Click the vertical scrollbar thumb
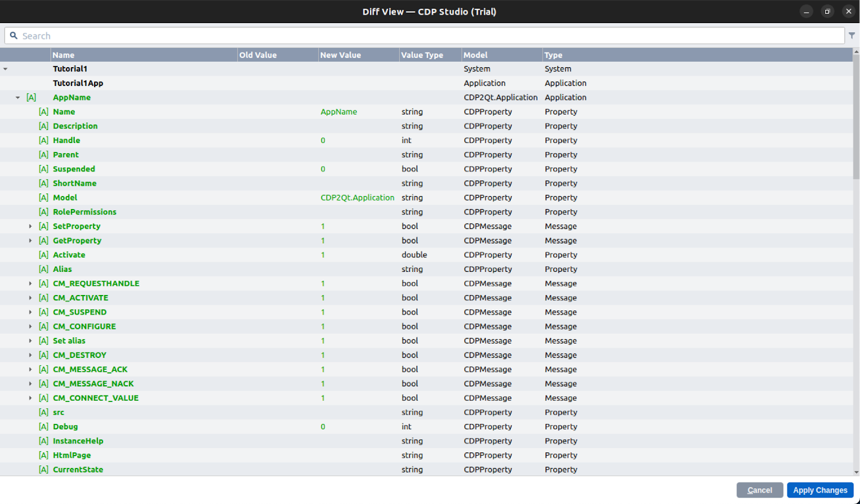This screenshot has height=504, width=860. [856, 117]
